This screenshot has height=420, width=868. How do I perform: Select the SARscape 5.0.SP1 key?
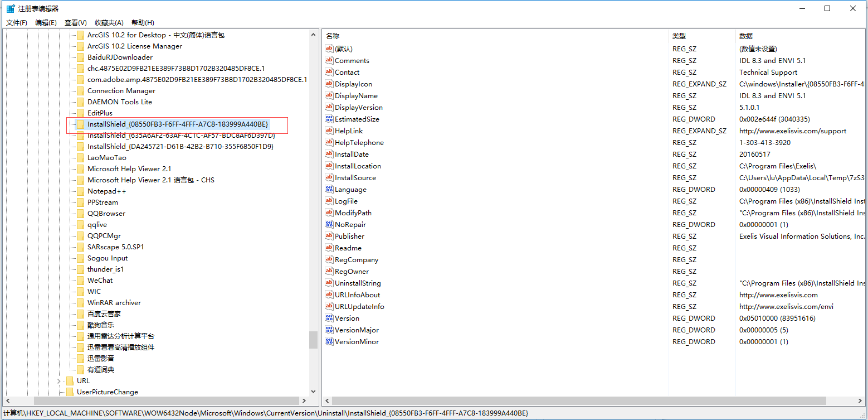tap(116, 247)
